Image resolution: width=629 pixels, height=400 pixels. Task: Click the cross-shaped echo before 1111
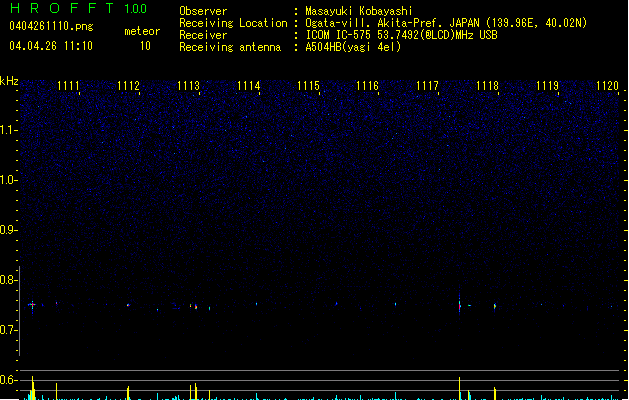click(x=32, y=305)
